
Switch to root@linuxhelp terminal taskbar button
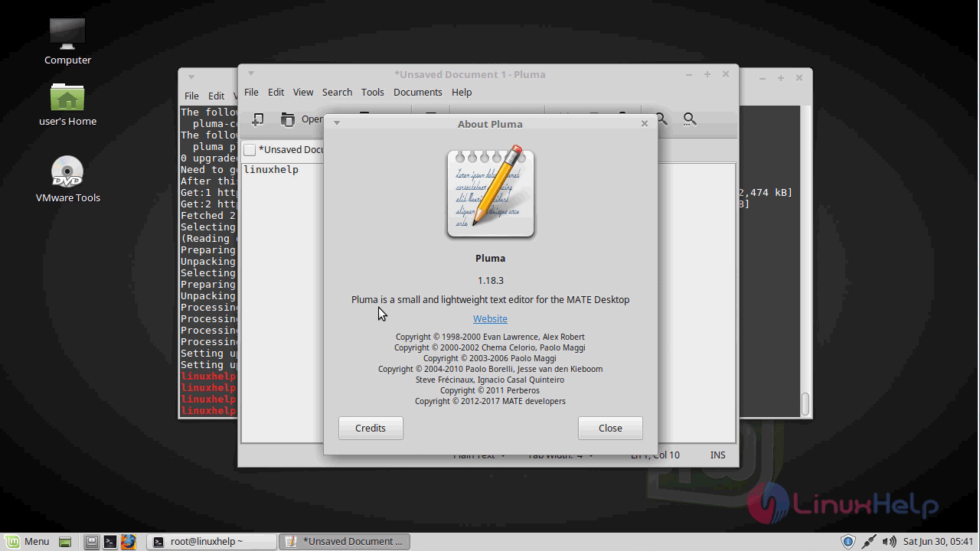211,542
